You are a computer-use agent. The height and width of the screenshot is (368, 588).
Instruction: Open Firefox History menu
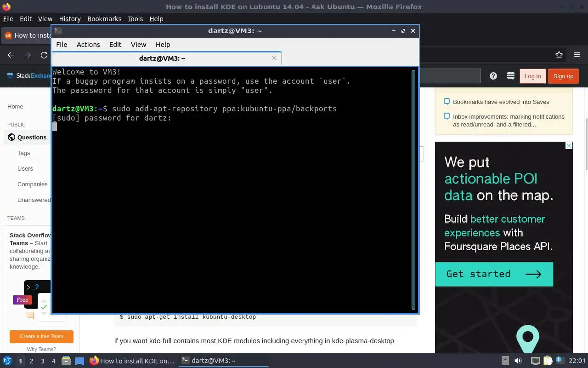pyautogui.click(x=70, y=19)
